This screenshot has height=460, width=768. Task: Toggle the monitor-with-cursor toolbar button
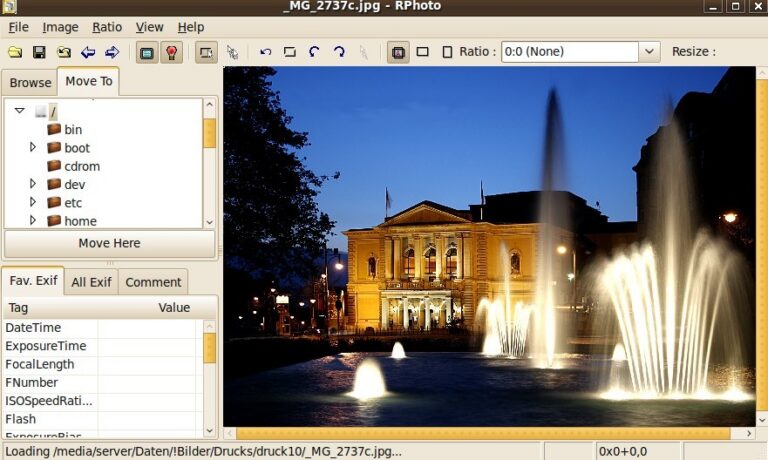coord(206,52)
